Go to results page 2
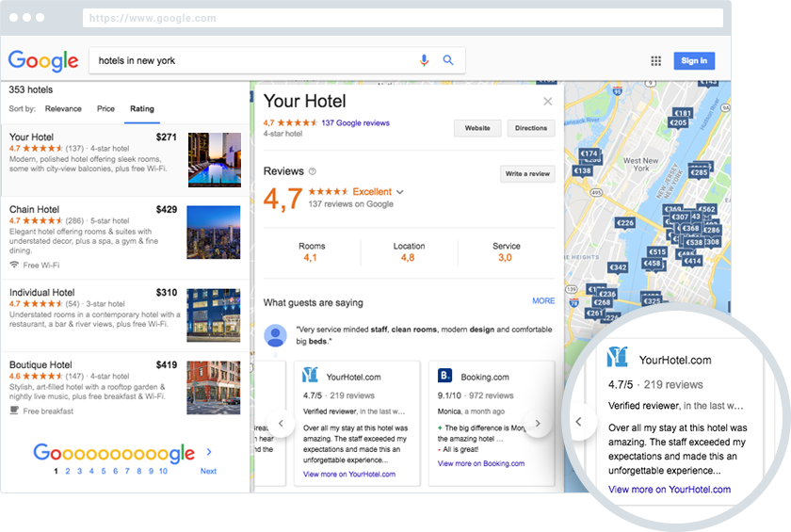 click(x=68, y=471)
